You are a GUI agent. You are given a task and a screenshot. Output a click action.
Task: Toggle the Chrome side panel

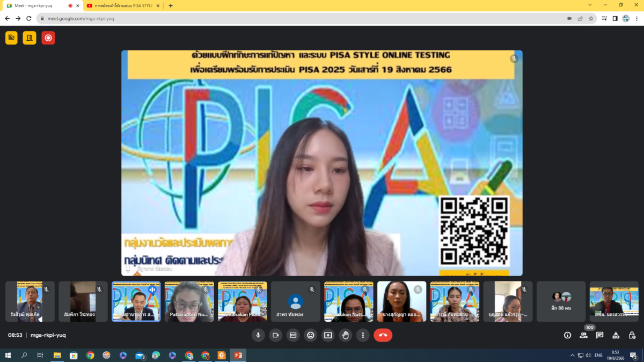coord(615,18)
